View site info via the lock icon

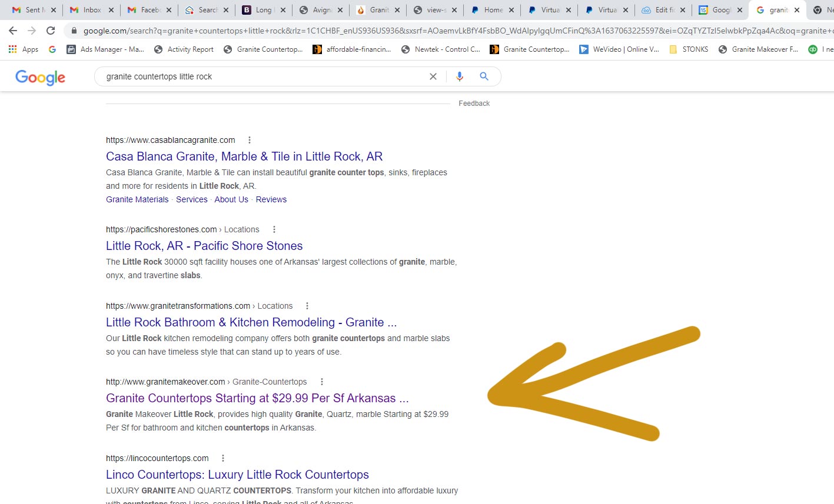tap(74, 31)
